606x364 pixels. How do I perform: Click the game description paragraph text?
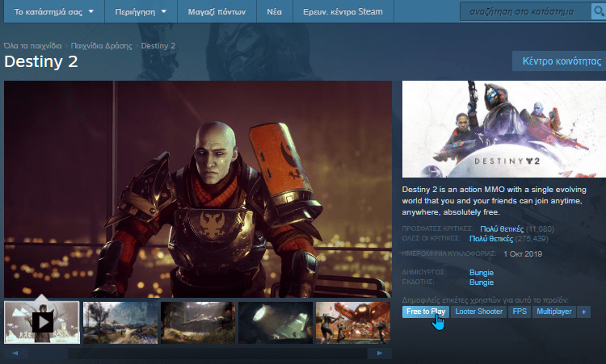pyautogui.click(x=494, y=201)
